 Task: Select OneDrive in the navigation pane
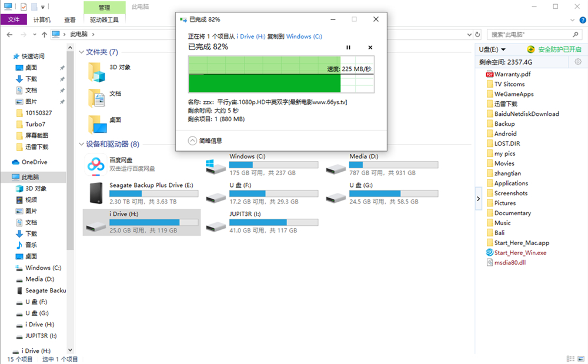[29, 162]
